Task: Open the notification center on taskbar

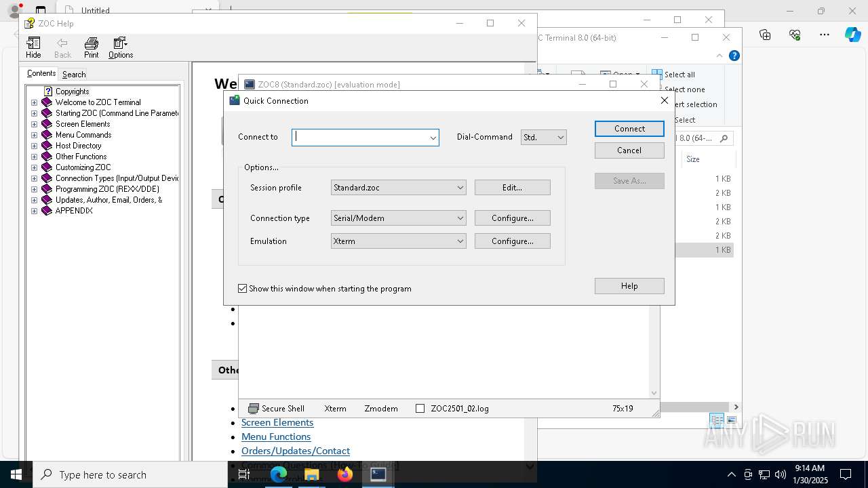Action: coord(846,474)
